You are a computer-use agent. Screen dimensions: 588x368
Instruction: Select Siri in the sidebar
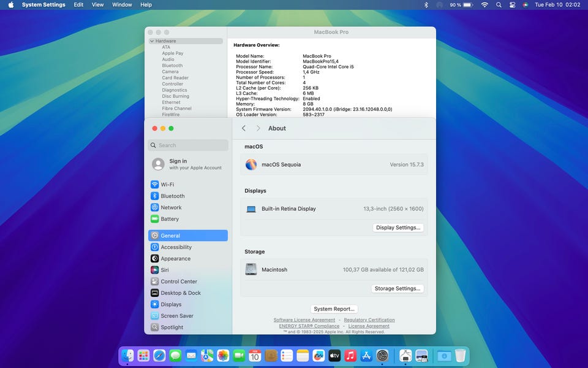coord(165,270)
